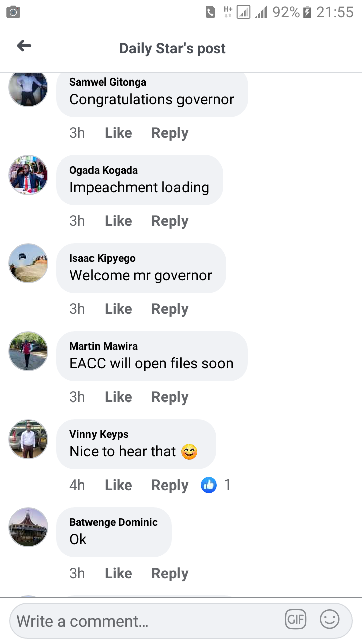The image size is (362, 644).
Task: Open Ogada Kogada's profile picture
Action: [x=28, y=175]
